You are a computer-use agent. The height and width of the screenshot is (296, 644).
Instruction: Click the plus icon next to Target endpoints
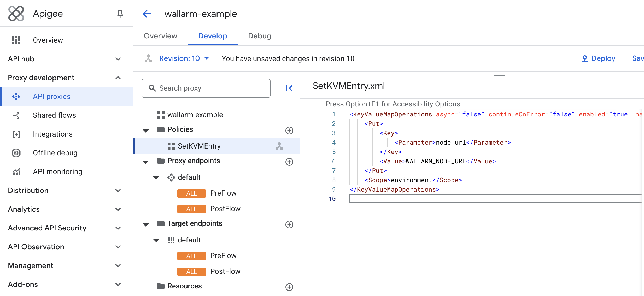click(x=289, y=224)
